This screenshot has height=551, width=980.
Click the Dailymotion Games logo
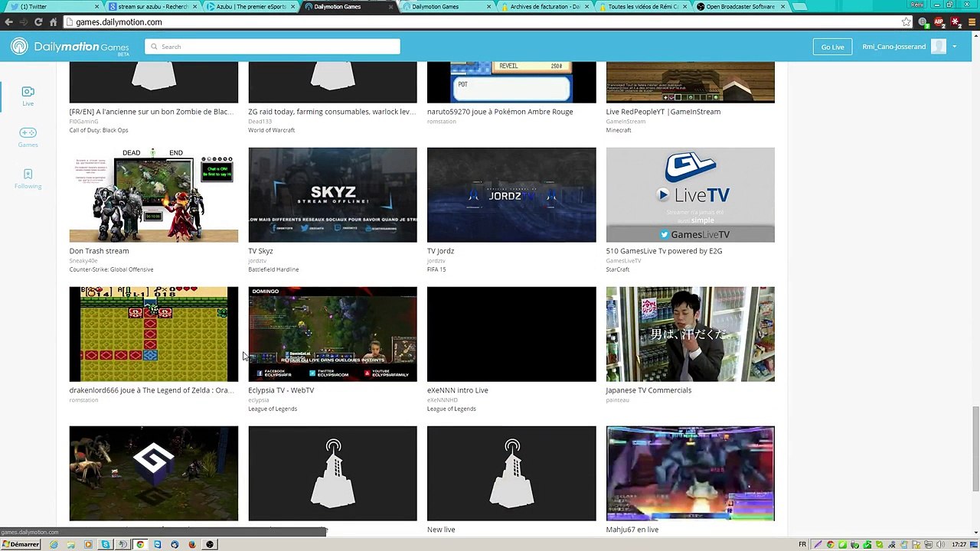[x=70, y=47]
